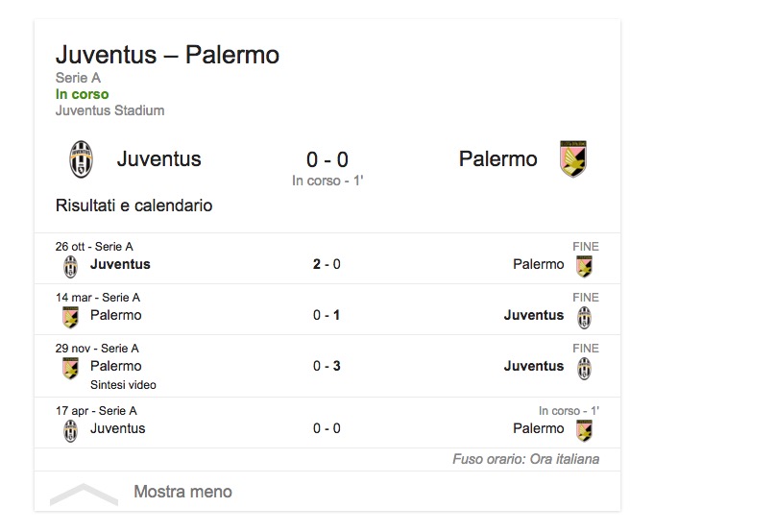Collapse the results with the up chevron
This screenshot has height=532, width=775.
coord(84,494)
